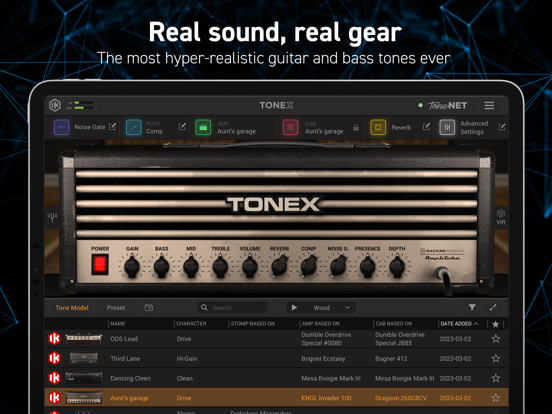Click the COMP knob on amp
This screenshot has height=414, width=552.
click(x=309, y=266)
